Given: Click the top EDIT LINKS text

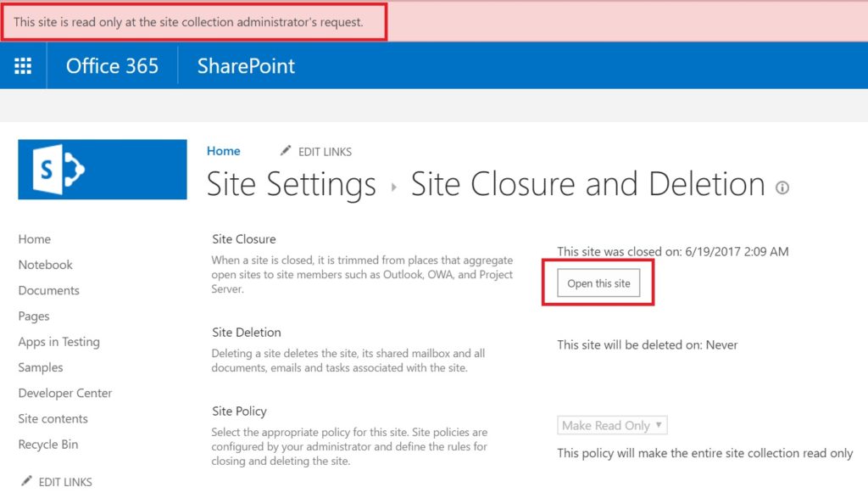Looking at the screenshot, I should click(x=325, y=152).
